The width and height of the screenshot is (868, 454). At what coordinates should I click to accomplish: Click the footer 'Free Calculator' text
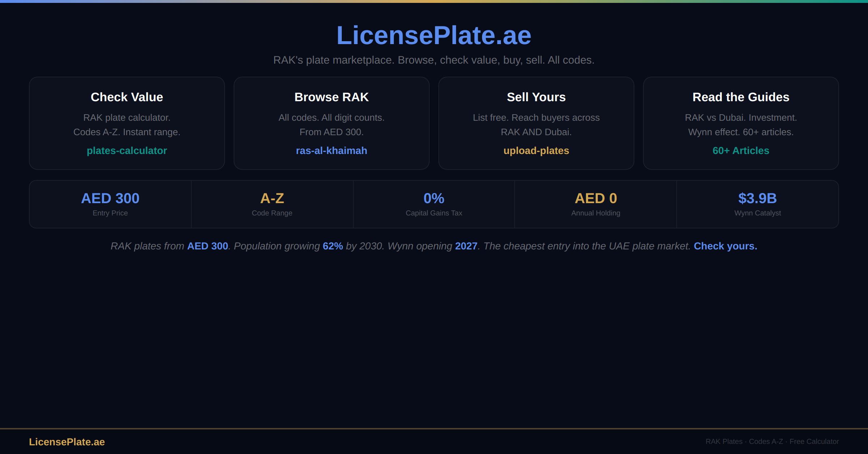click(x=814, y=442)
